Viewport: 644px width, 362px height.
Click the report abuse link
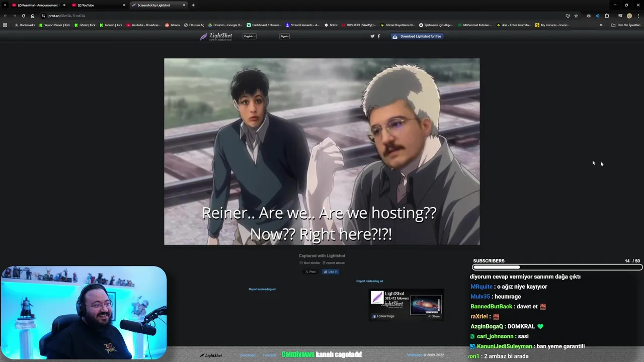point(334,263)
